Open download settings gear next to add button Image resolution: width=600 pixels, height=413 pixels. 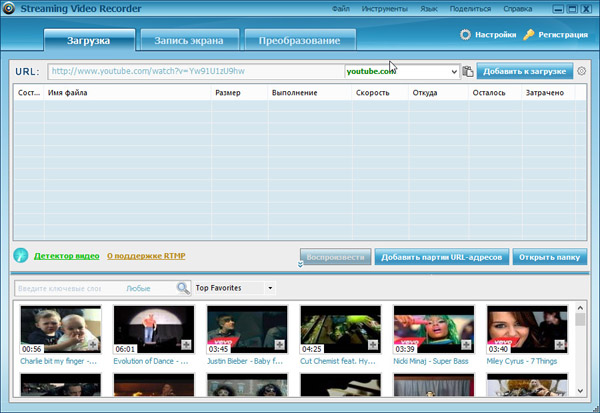tap(581, 72)
